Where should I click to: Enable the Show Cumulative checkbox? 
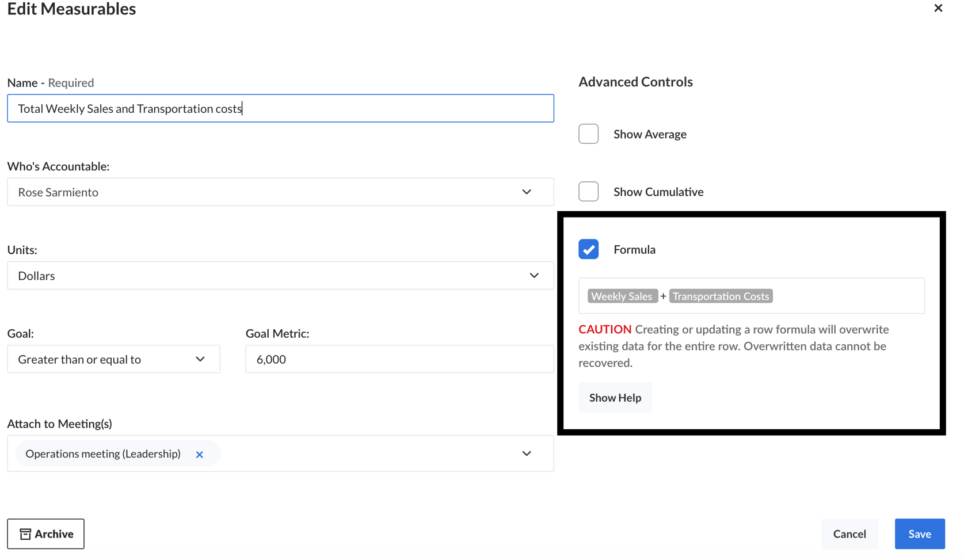point(588,192)
